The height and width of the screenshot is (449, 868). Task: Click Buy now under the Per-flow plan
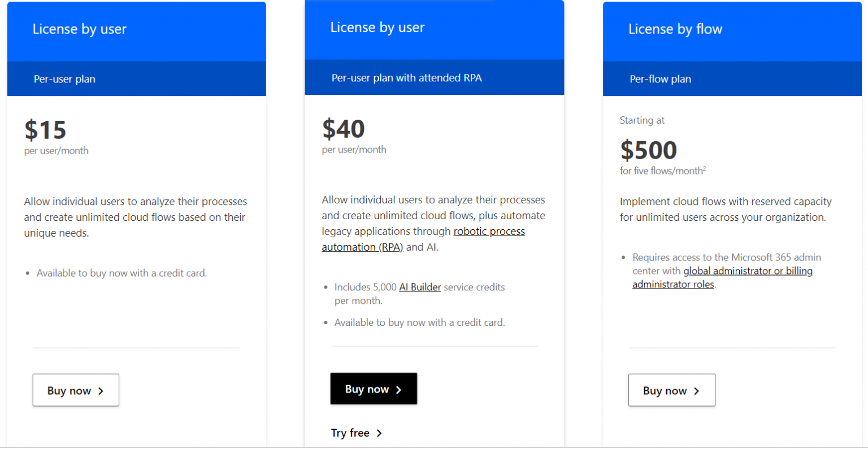tap(671, 390)
